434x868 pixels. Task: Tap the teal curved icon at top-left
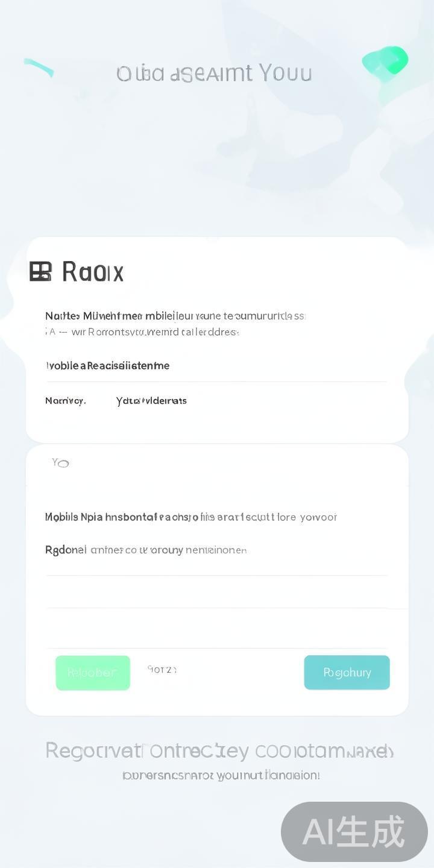39,68
